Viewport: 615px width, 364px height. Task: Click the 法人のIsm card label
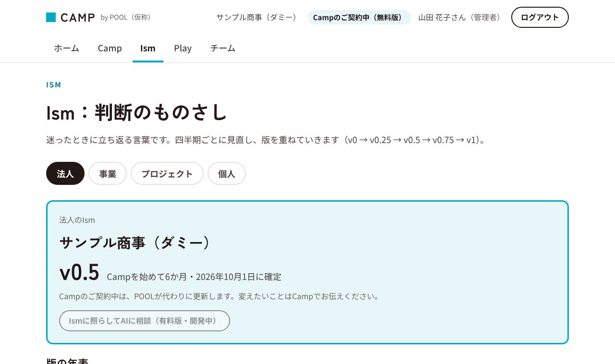click(x=77, y=220)
